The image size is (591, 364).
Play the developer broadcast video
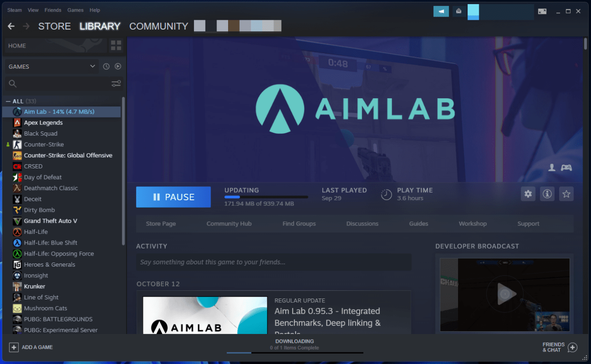tap(505, 294)
